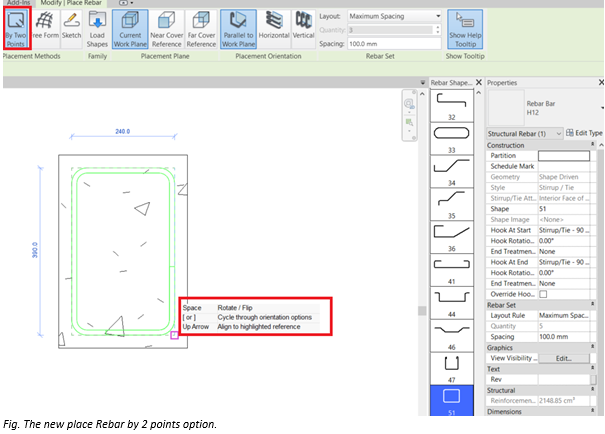Click the 240.0 dimension text

pyautogui.click(x=123, y=131)
